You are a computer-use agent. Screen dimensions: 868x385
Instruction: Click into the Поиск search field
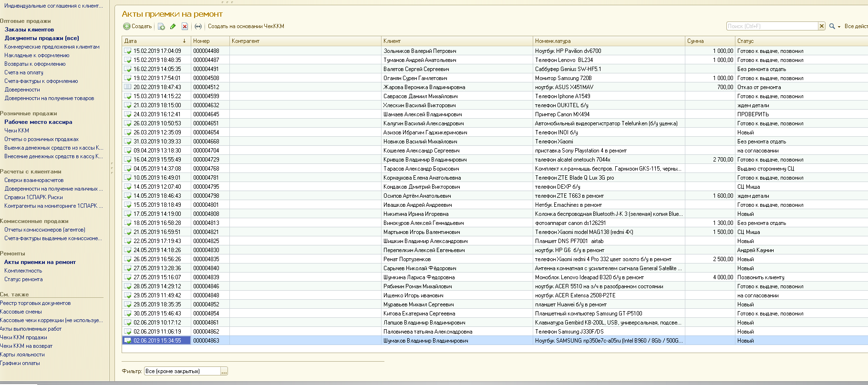coord(772,26)
